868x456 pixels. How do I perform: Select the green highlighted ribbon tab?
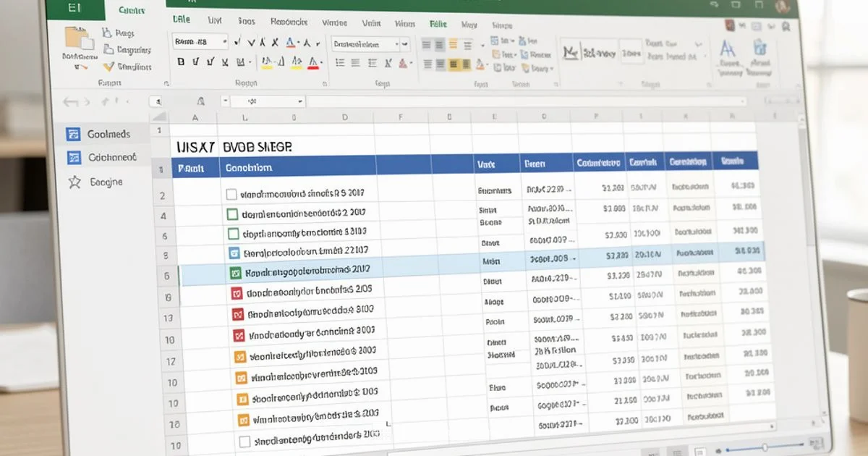point(438,24)
